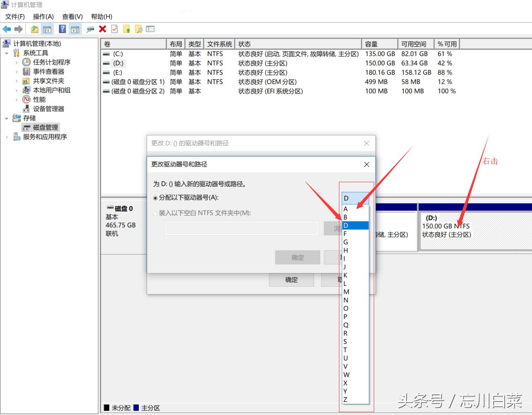Sort by the 可用空间 column header
532x415 pixels.
[416, 44]
